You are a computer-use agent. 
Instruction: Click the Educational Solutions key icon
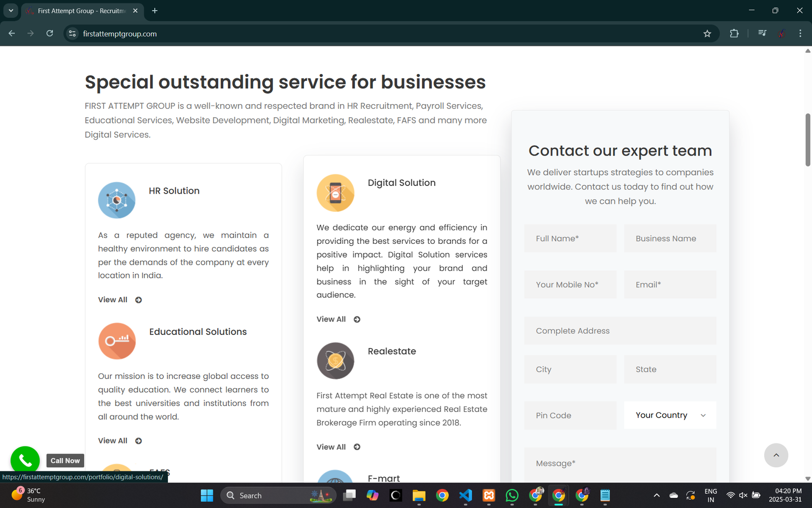(x=117, y=341)
